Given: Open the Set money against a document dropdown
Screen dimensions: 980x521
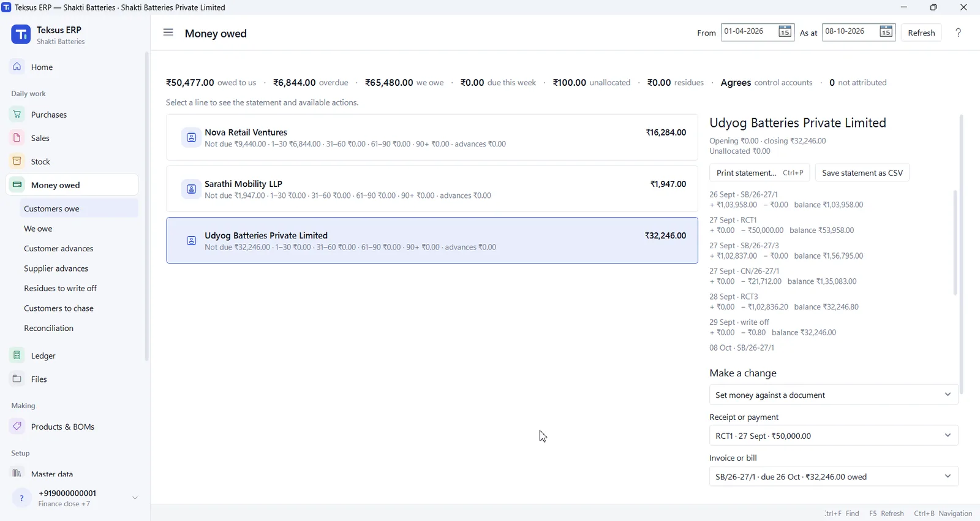Looking at the screenshot, I should (834, 395).
